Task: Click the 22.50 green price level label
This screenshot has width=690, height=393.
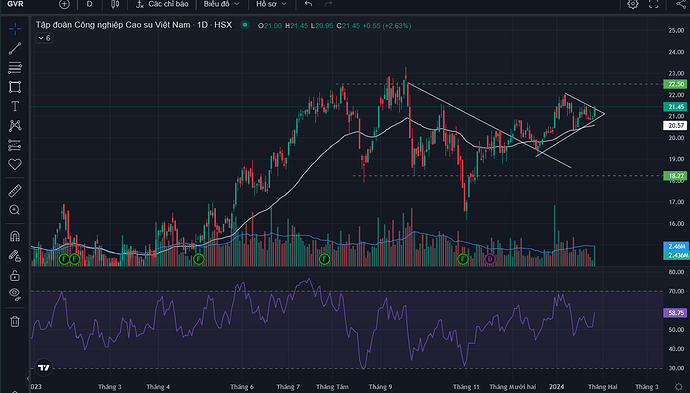Action: pyautogui.click(x=675, y=84)
